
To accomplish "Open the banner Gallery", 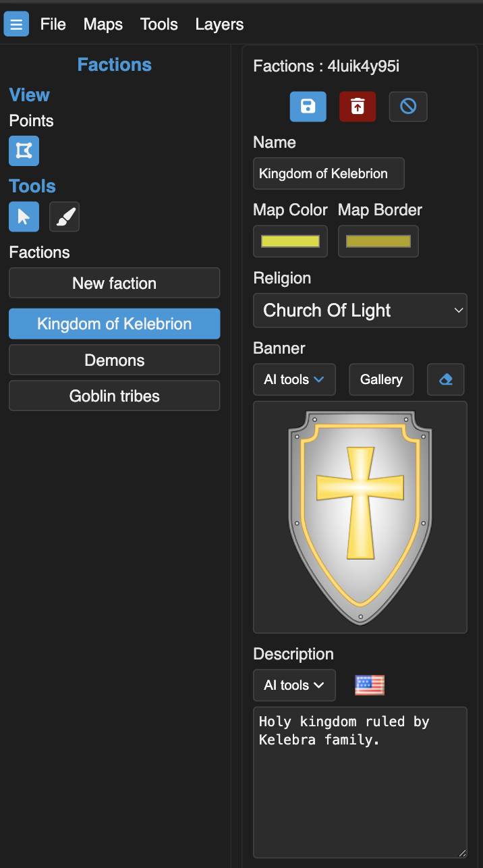I will coord(381,379).
